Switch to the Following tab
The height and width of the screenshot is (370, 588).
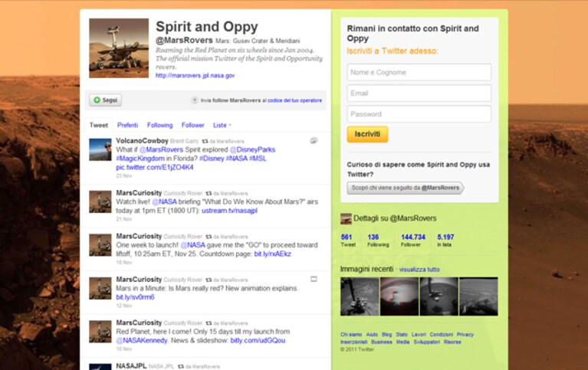(159, 125)
